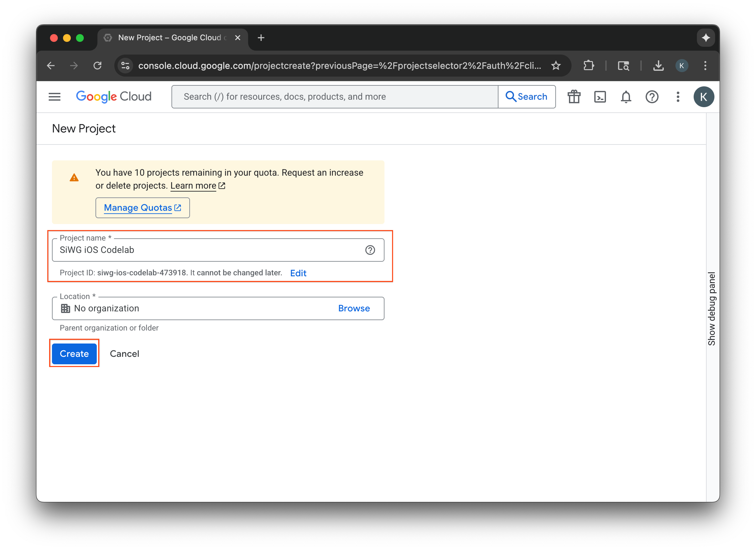Open the navigation menu hamburger icon
The height and width of the screenshot is (550, 756).
(54, 97)
